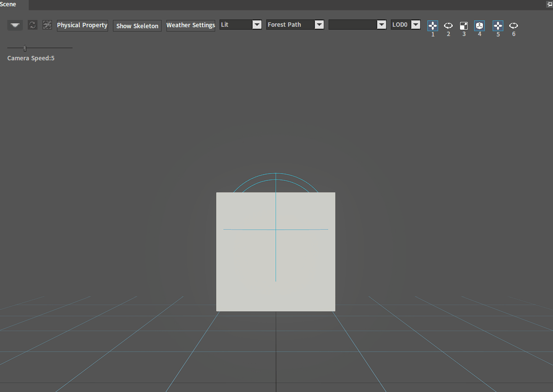Click the scissors selection icon
Screen dimensions: 553x392
[47, 25]
